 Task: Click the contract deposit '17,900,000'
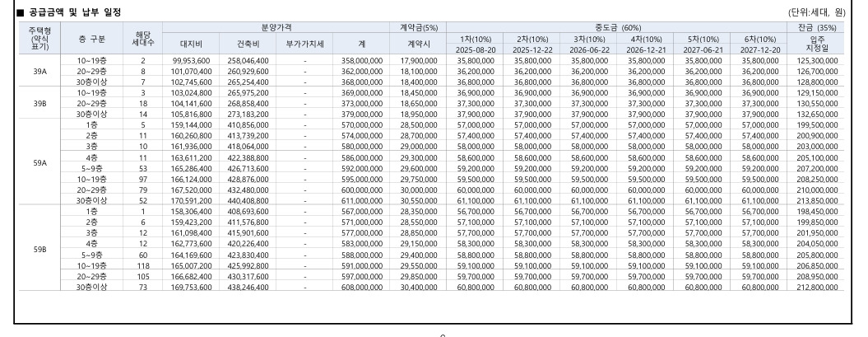click(x=419, y=60)
